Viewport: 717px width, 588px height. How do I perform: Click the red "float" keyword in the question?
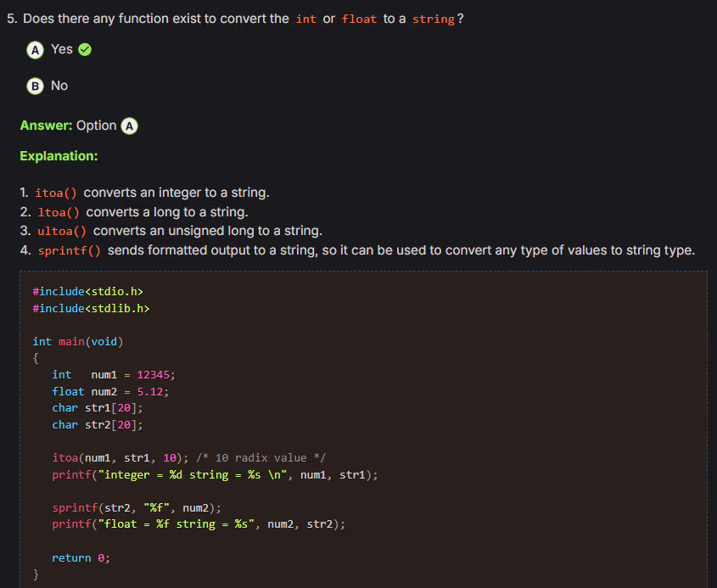click(x=359, y=20)
